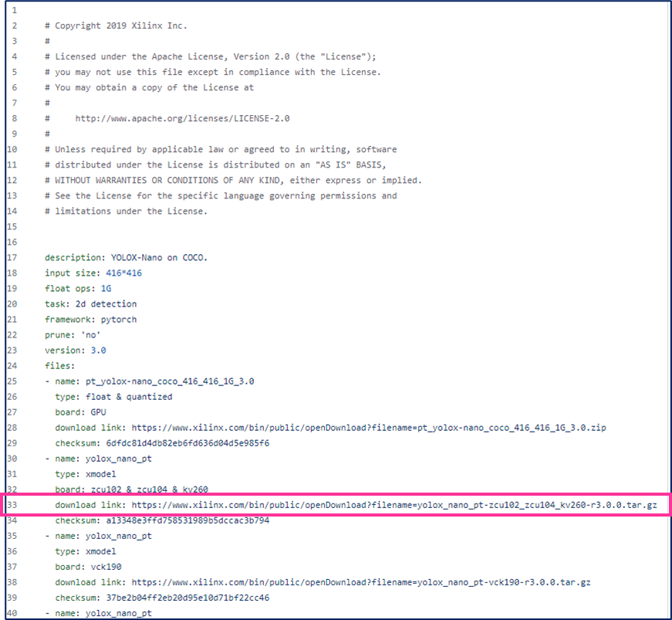Open the zcu102_zcu104_kv260 tar.gz download link
Image resolution: width=672 pixels, height=620 pixels.
click(x=393, y=505)
